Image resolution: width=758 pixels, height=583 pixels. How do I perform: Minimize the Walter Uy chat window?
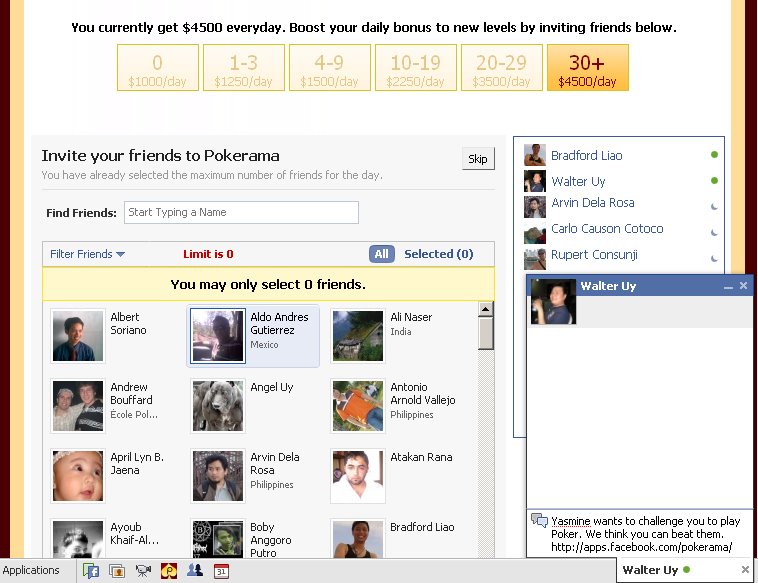(x=728, y=287)
